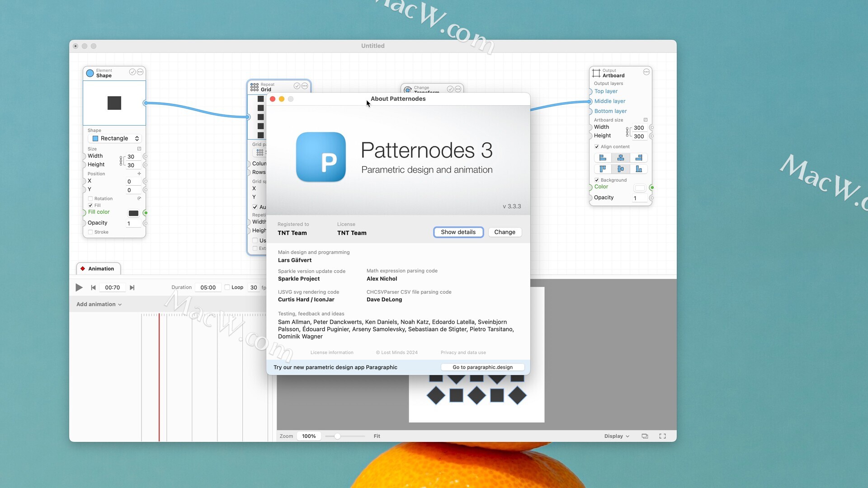Click the Artboard output node icon

pyautogui.click(x=596, y=73)
